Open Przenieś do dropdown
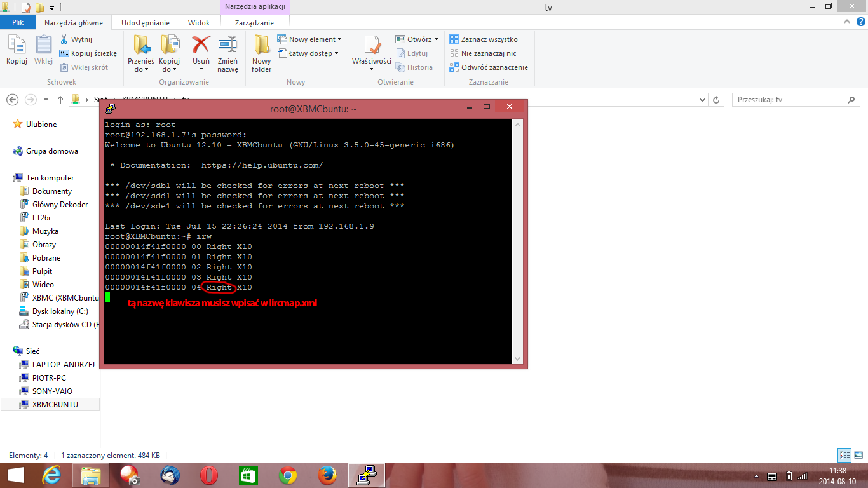The width and height of the screenshot is (868, 488). click(141, 54)
